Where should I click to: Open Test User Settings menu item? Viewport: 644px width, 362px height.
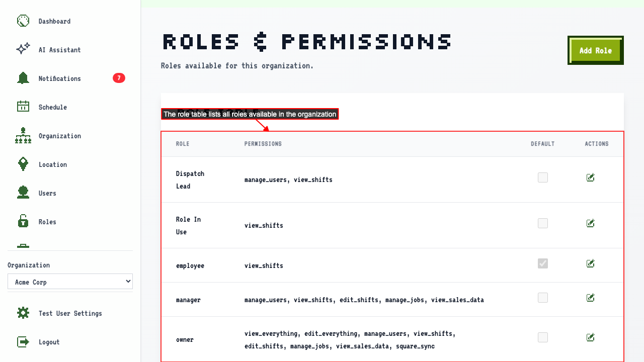[x=70, y=313]
